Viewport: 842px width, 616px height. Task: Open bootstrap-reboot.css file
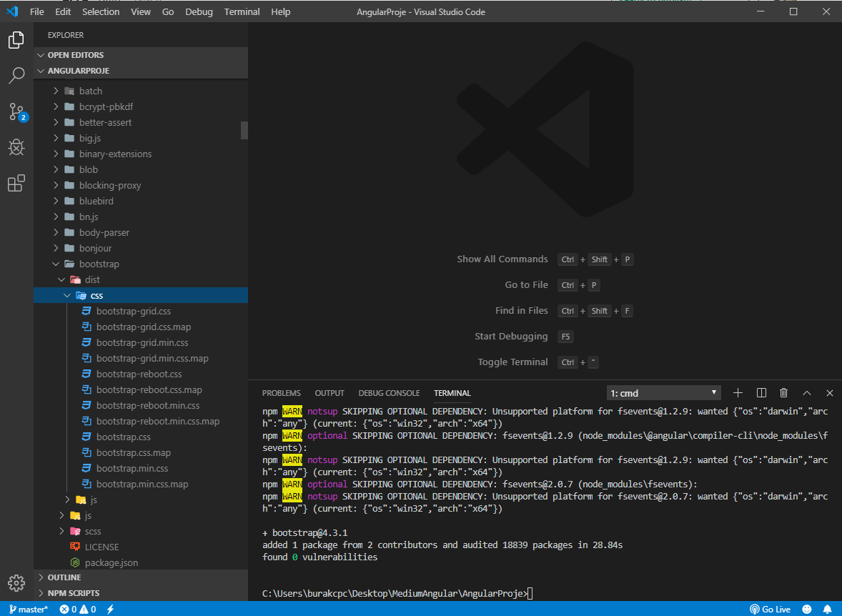pos(141,374)
